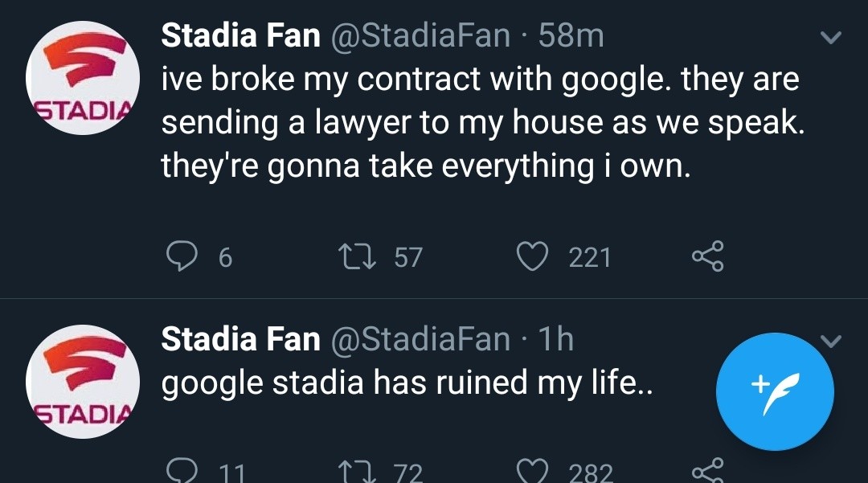Viewport: 868px width, 483px height.
Task: Open the google stadia ruined life tweet
Action: (x=407, y=383)
